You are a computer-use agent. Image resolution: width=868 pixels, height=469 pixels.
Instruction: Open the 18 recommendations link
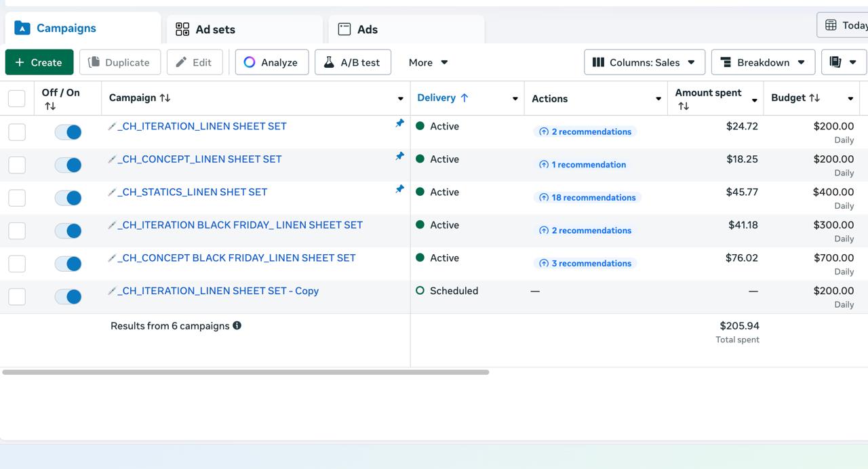coord(587,198)
